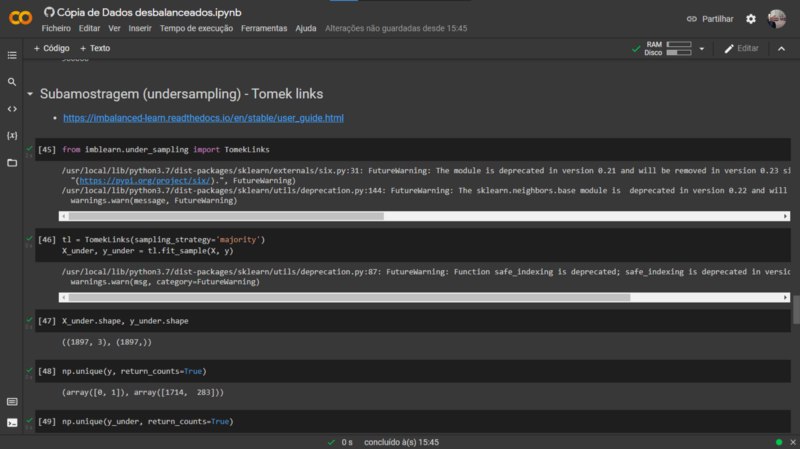Open the settings gear icon
800x449 pixels.
coord(751,19)
